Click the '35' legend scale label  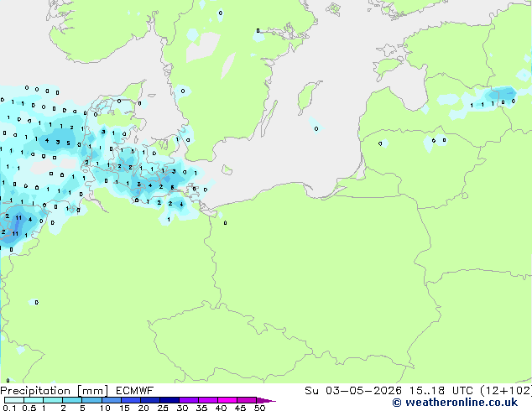click(201, 408)
